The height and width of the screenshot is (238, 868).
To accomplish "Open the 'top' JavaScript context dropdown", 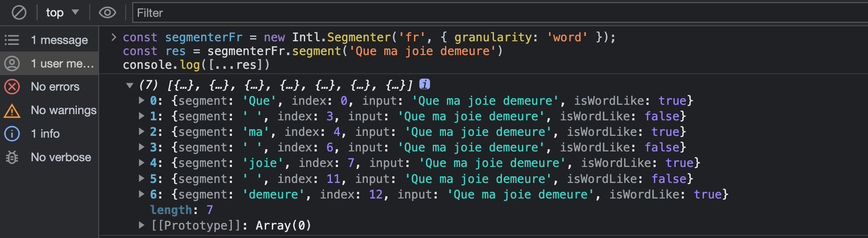I will [62, 12].
